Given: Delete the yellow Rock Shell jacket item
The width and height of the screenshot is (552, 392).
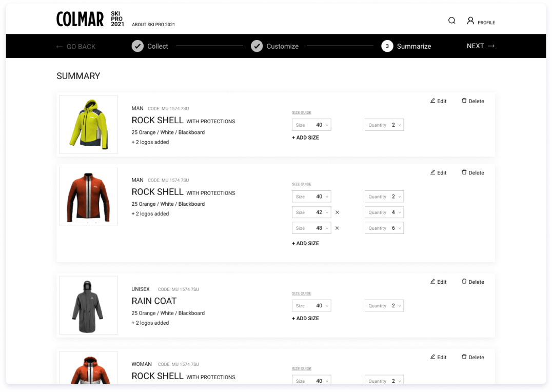Looking at the screenshot, I should 473,101.
